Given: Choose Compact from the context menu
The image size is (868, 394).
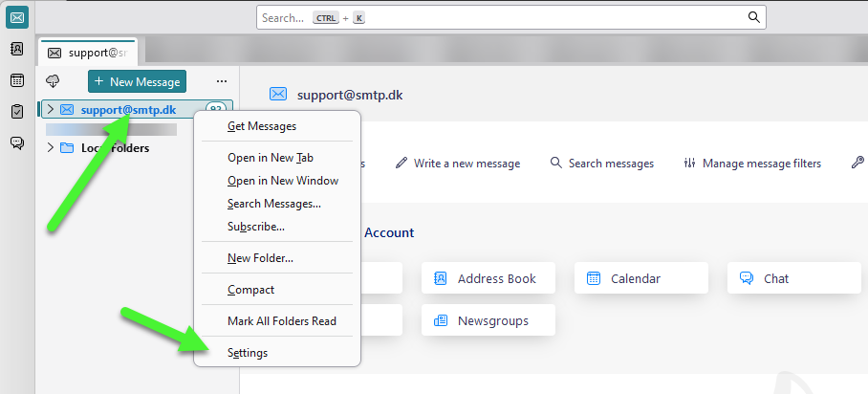Looking at the screenshot, I should pyautogui.click(x=250, y=290).
